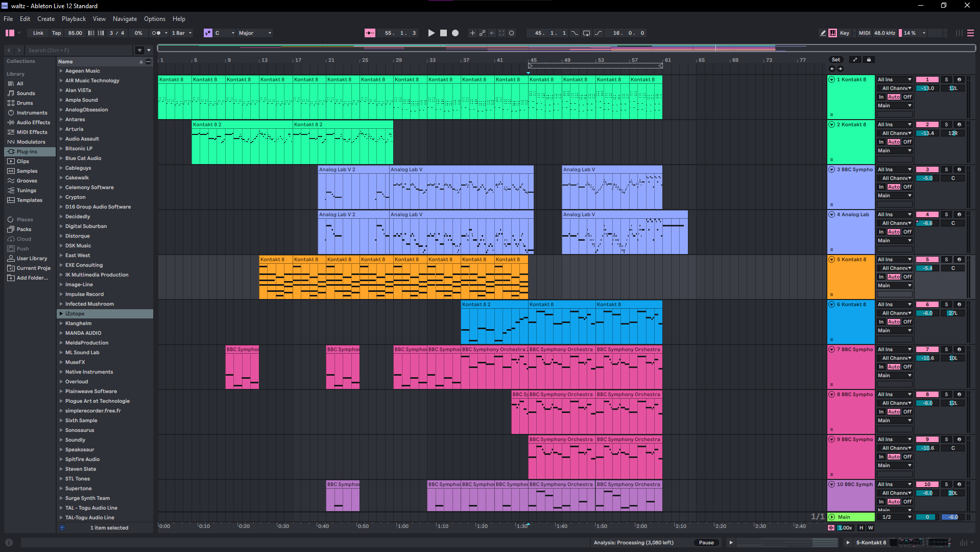Set track 2 monitoring to Auto
The height and width of the screenshot is (552, 980).
click(894, 142)
